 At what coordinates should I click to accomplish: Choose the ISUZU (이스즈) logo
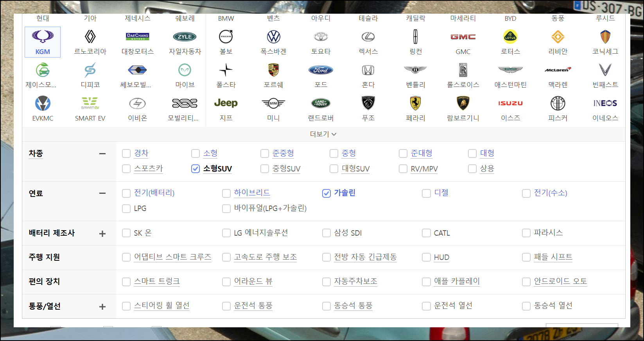point(510,103)
